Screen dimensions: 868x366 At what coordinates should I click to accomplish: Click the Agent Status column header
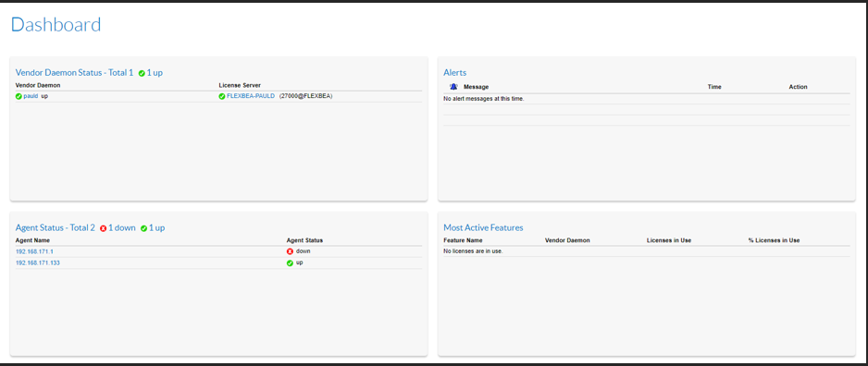pos(304,240)
